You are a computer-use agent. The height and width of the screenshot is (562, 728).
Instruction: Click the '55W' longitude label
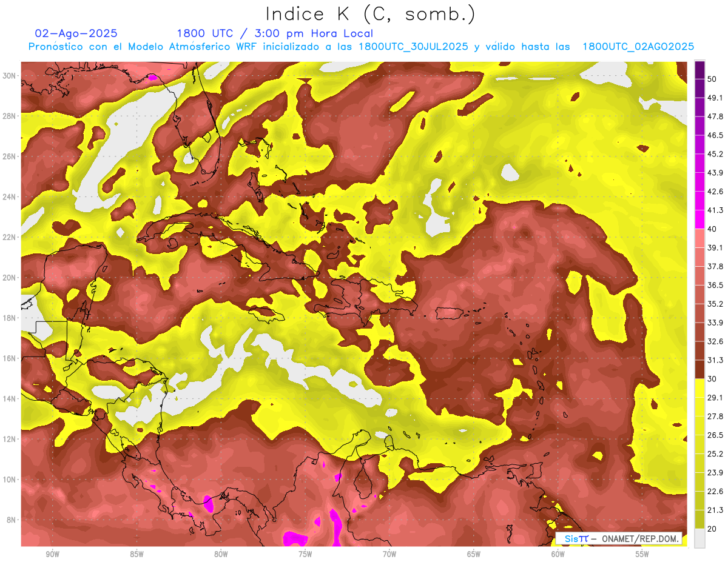tap(642, 554)
